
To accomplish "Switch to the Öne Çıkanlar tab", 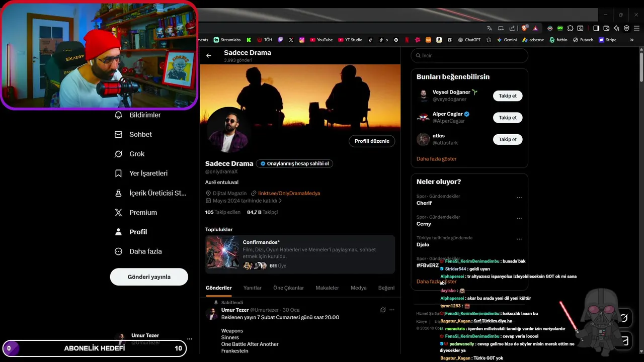I will [288, 288].
